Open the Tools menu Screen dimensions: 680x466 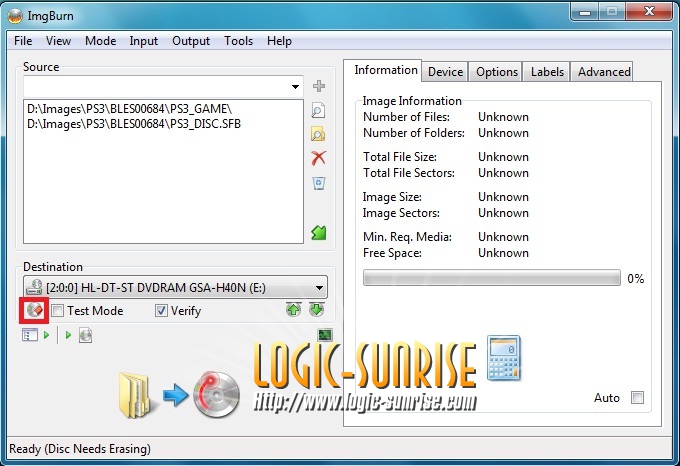(x=238, y=41)
